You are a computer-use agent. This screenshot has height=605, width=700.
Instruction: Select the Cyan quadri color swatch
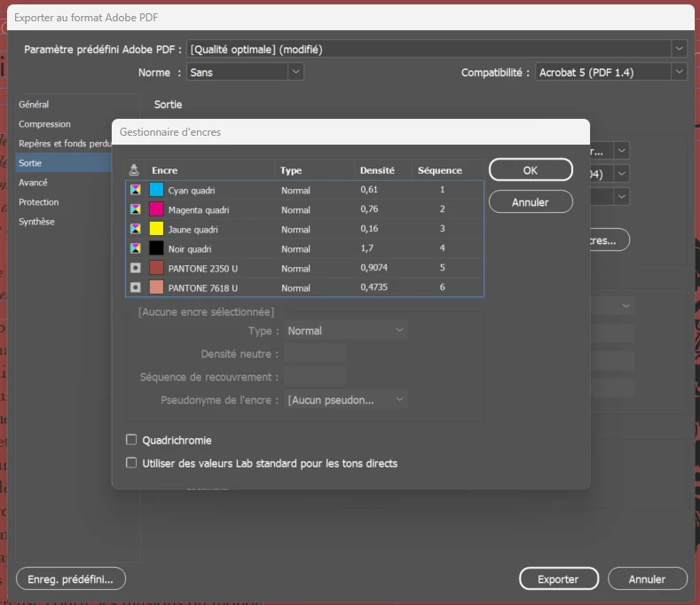pos(156,190)
